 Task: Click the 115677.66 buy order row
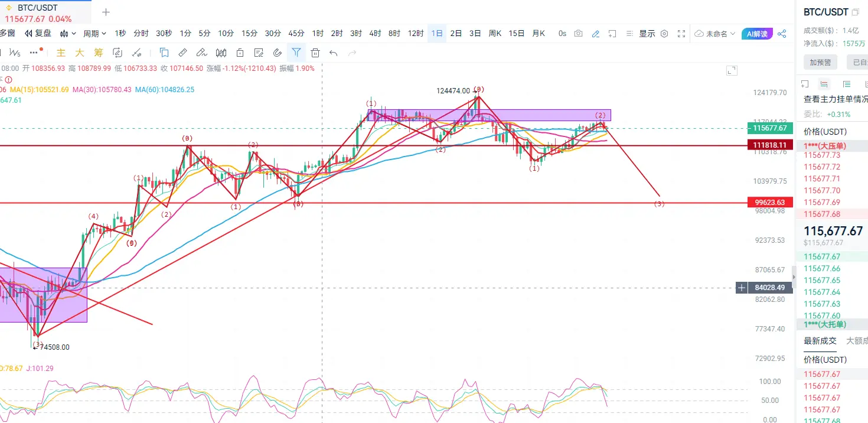click(833, 268)
